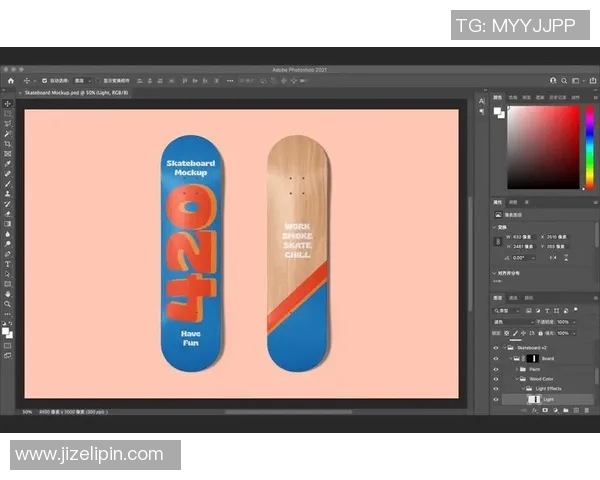Collapse the Wood Color group
This screenshot has width=600, height=480.
(519, 379)
